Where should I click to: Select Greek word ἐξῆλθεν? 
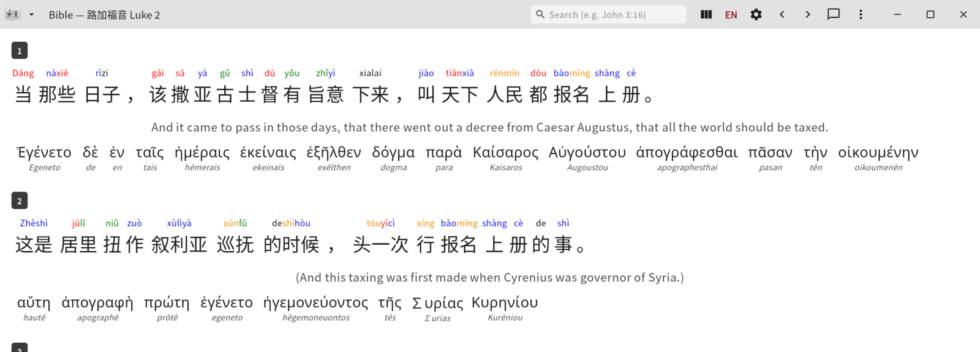click(x=334, y=153)
